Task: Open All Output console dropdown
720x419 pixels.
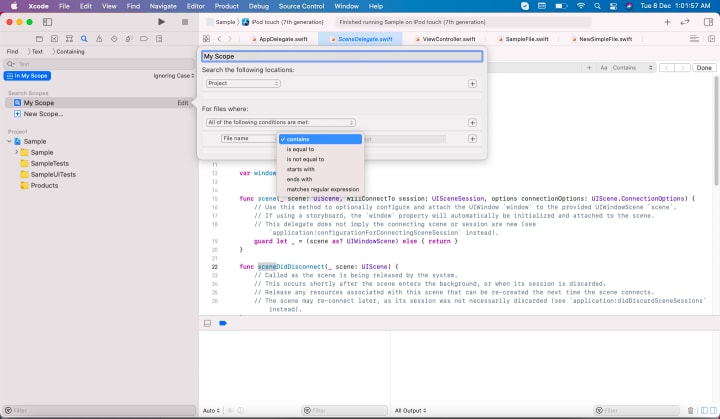Action: point(411,410)
